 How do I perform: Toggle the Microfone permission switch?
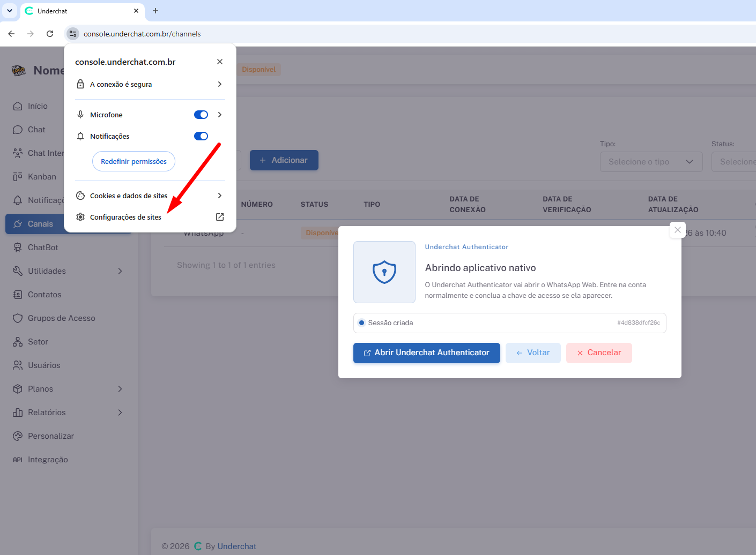pyautogui.click(x=201, y=115)
